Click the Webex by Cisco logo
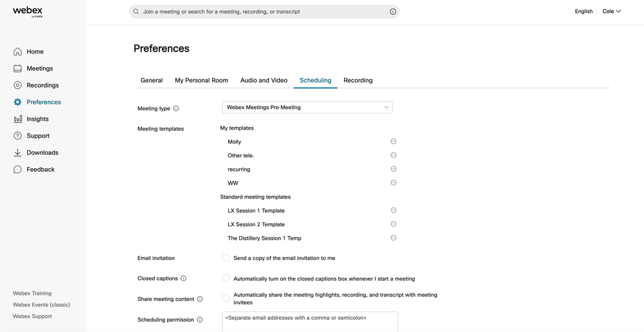Viewport: 644px width, 332px height. click(x=28, y=12)
